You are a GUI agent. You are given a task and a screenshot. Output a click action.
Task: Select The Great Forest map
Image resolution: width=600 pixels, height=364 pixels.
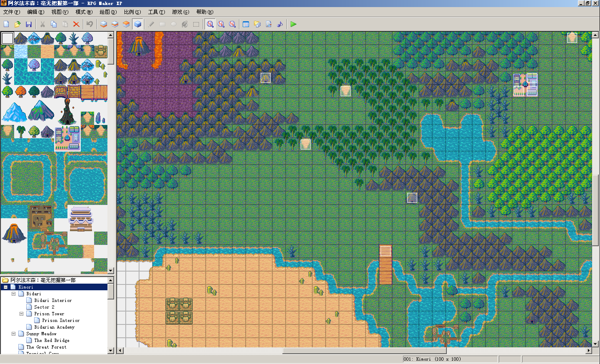pos(46,347)
